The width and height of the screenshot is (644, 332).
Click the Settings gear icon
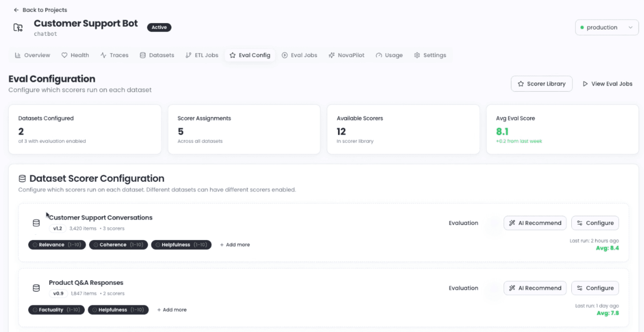[x=417, y=55]
